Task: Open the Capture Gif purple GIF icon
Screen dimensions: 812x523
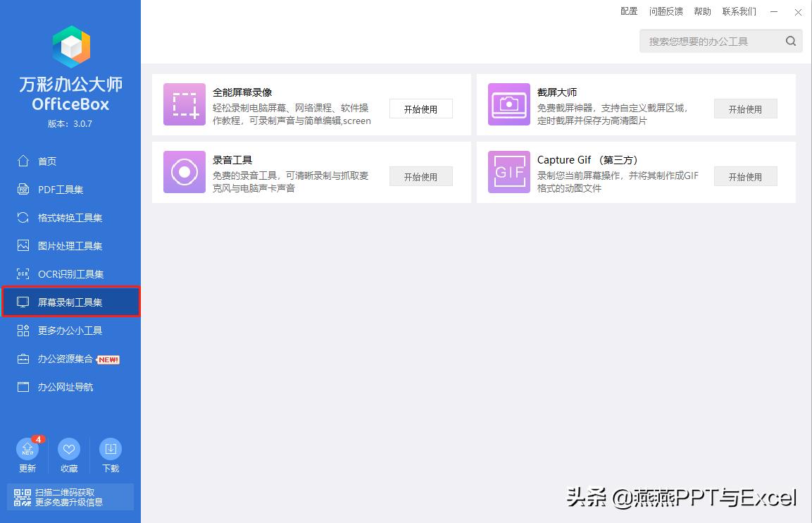Action: pos(508,173)
